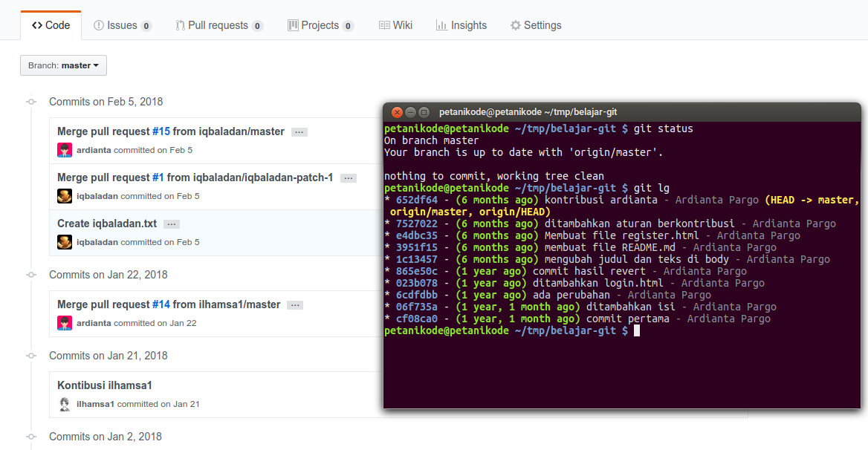868x450 pixels.
Task: Click commit hash 6cdfdbb in terminal
Action: pyautogui.click(x=416, y=296)
